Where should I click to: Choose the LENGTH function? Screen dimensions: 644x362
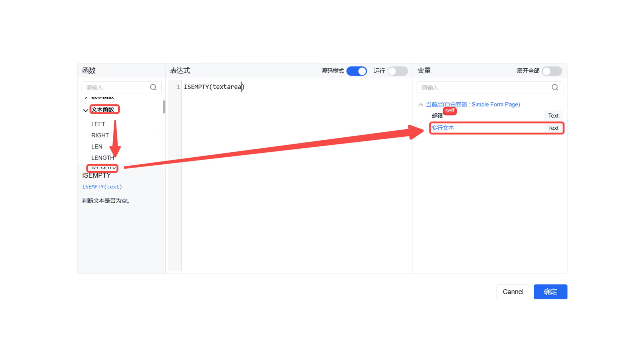[x=103, y=158]
